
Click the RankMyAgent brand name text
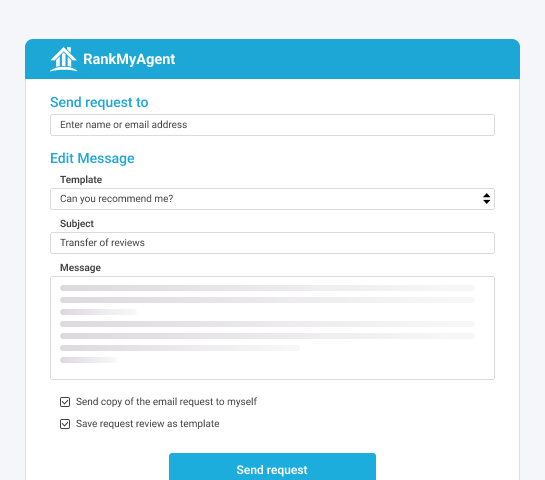coord(129,59)
